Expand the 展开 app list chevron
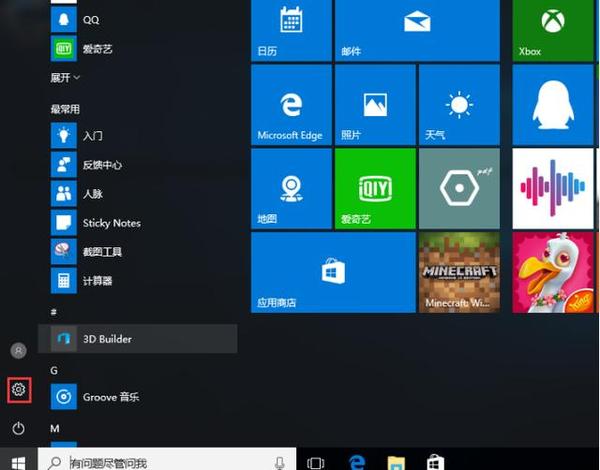 [x=66, y=77]
